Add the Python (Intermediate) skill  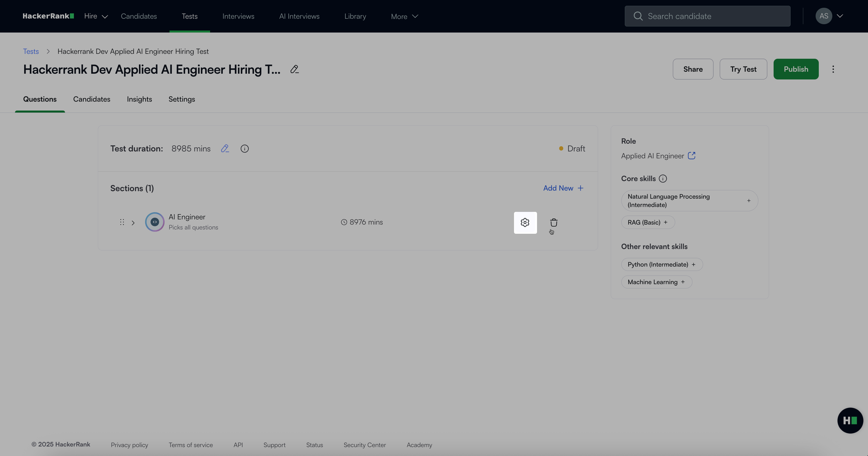694,265
